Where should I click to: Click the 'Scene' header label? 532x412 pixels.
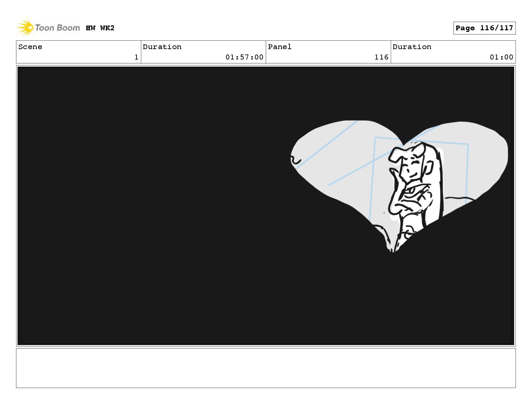pyautogui.click(x=30, y=47)
